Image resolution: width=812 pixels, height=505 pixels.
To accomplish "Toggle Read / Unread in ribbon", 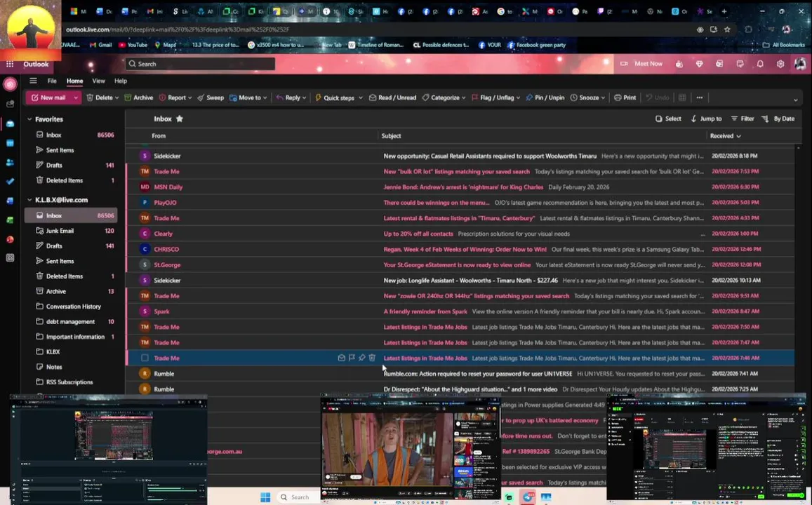I will [392, 97].
